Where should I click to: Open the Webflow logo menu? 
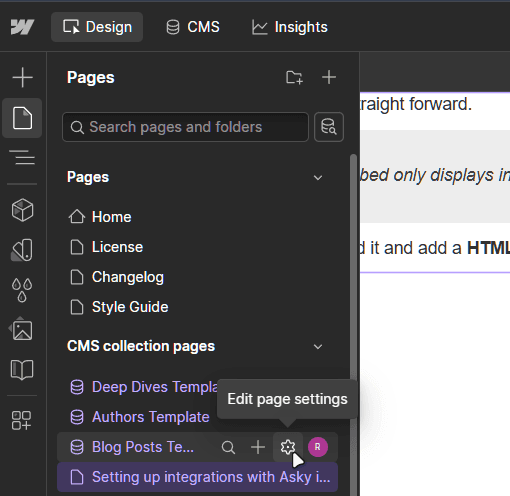coord(22,27)
